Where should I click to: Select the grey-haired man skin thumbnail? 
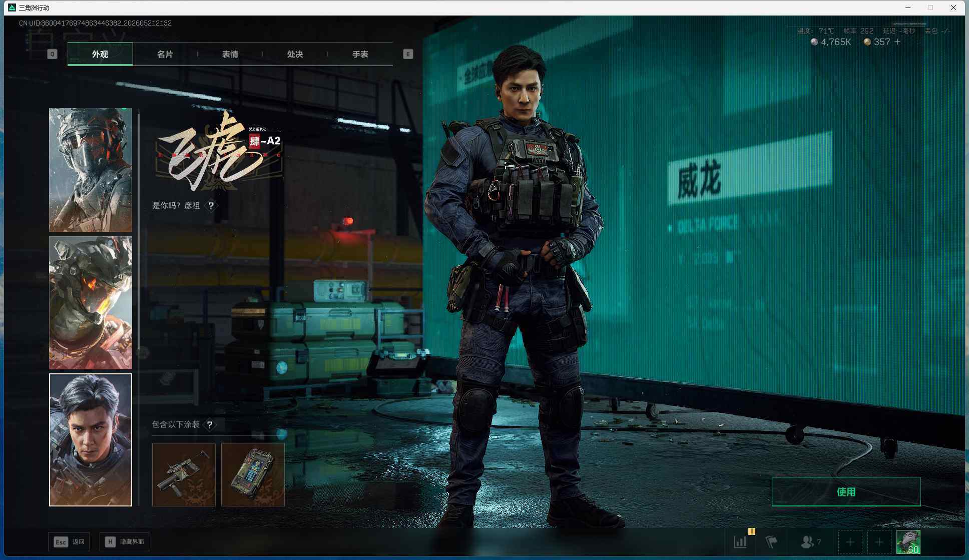tap(91, 440)
